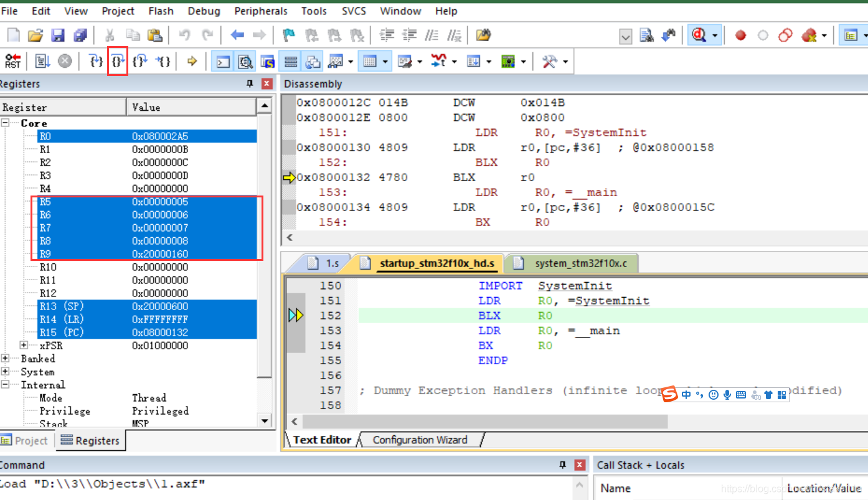Toggle the Memory window button
The width and height of the screenshot is (868, 500).
tap(370, 62)
